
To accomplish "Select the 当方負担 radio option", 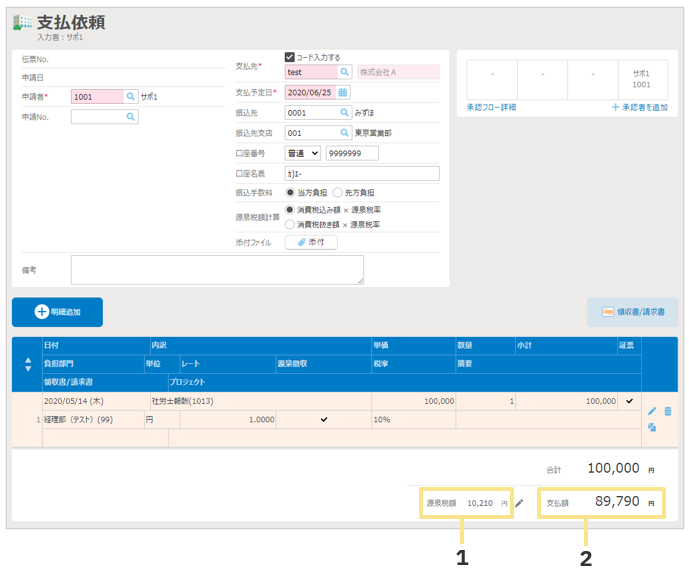I will click(x=291, y=192).
